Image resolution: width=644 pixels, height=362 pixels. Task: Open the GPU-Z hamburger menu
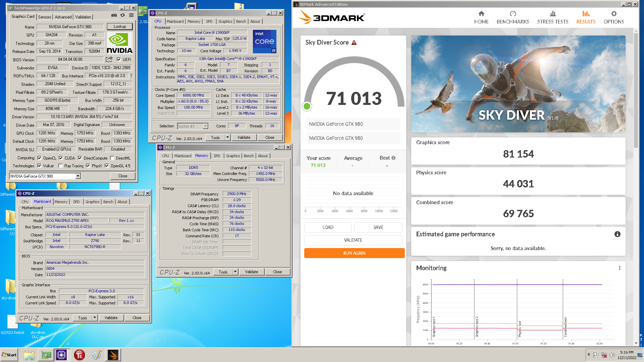131,15
